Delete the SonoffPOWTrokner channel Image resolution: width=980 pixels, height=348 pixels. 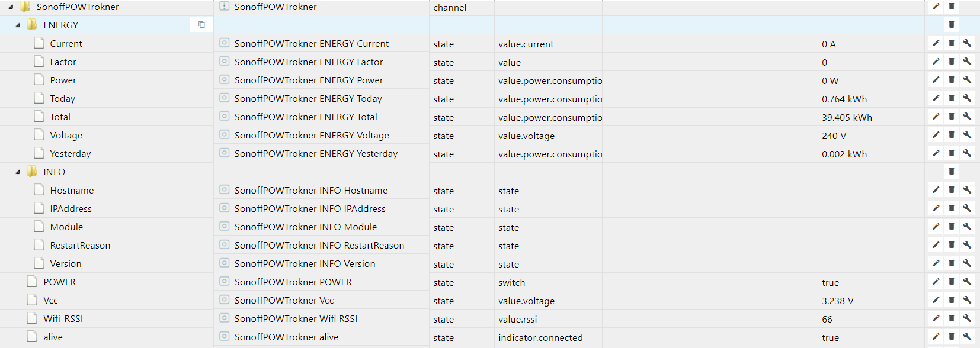pyautogui.click(x=952, y=7)
